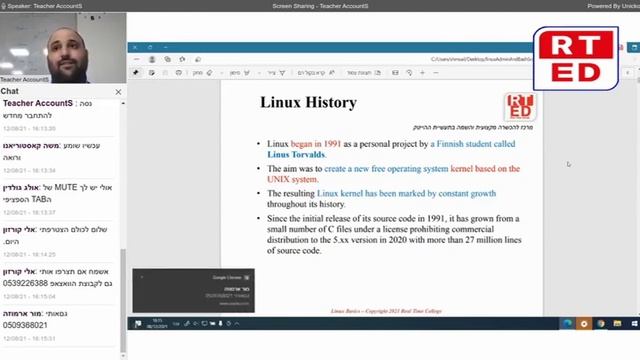This screenshot has height=360, width=640.
Task: Open the orange app on the taskbar
Action: click(584, 324)
